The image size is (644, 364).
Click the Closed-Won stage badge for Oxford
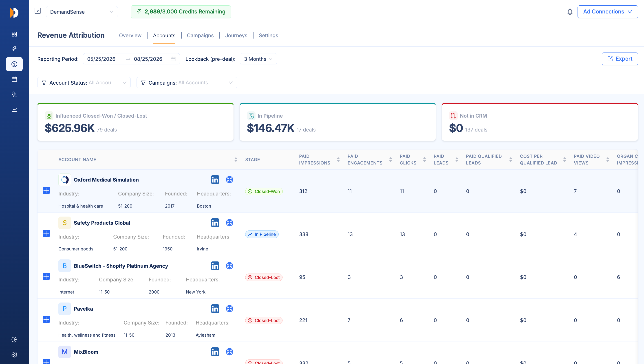[264, 191]
